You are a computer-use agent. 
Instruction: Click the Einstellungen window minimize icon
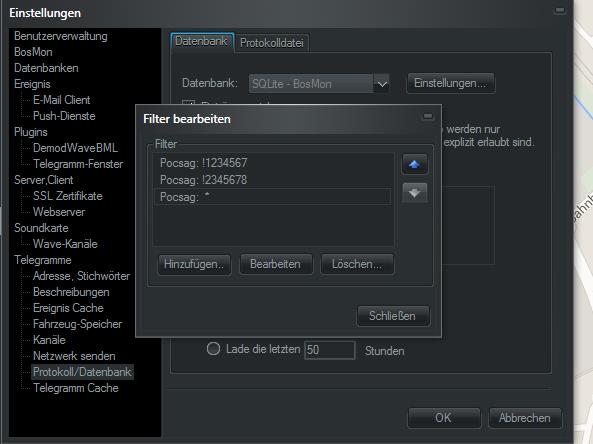pyautogui.click(x=560, y=11)
